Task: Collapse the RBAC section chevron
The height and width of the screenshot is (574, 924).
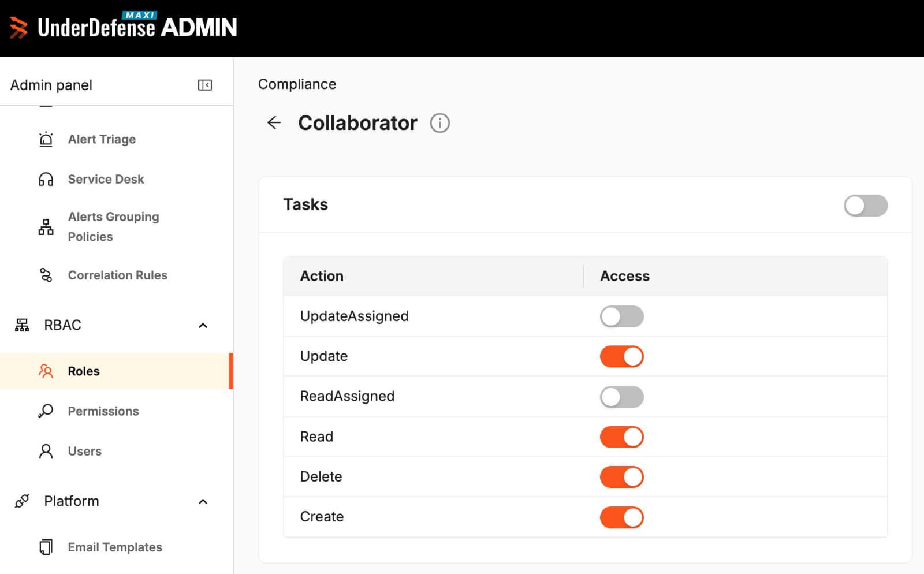Action: [203, 326]
